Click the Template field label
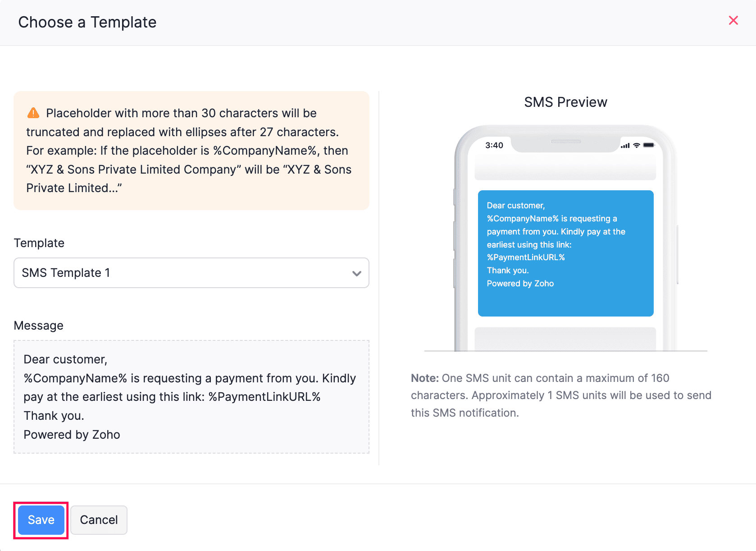Screen dimensions: 756x551 pyautogui.click(x=39, y=243)
